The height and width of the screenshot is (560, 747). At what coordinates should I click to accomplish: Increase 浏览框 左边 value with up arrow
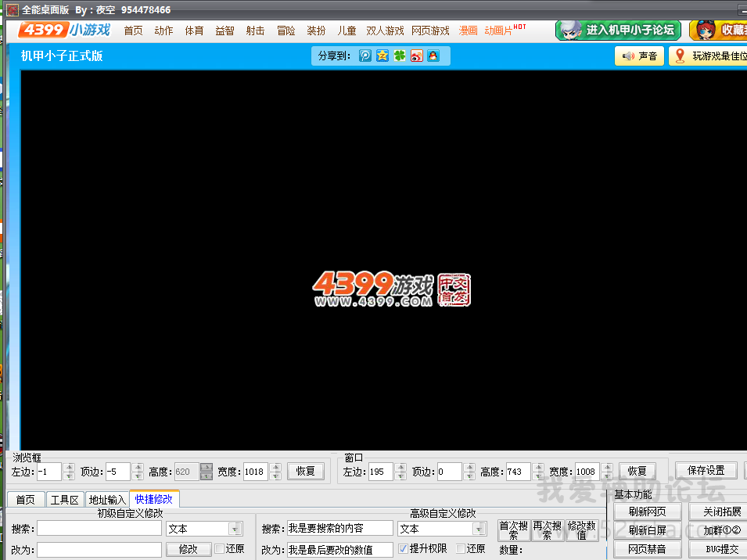69,467
